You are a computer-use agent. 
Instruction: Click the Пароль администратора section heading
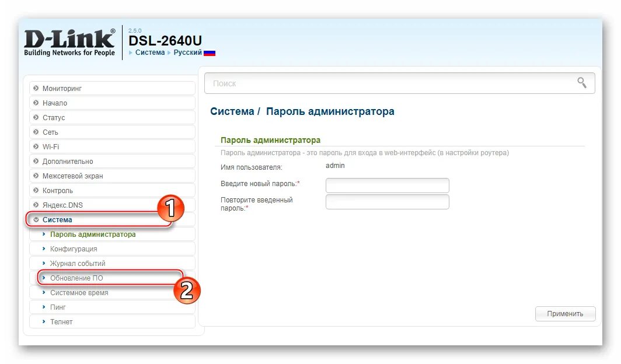(270, 140)
